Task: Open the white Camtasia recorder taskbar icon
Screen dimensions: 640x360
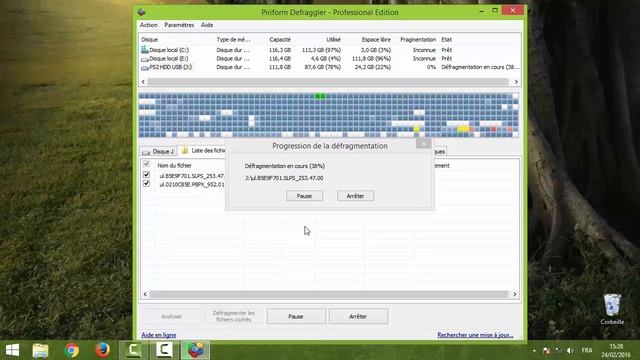Action: pos(164,350)
